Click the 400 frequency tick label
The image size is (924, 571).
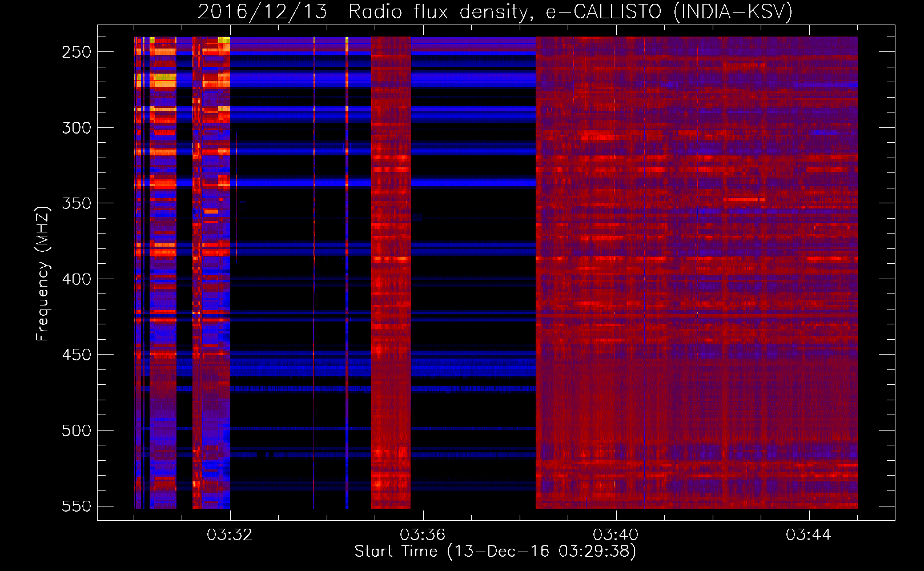point(77,279)
